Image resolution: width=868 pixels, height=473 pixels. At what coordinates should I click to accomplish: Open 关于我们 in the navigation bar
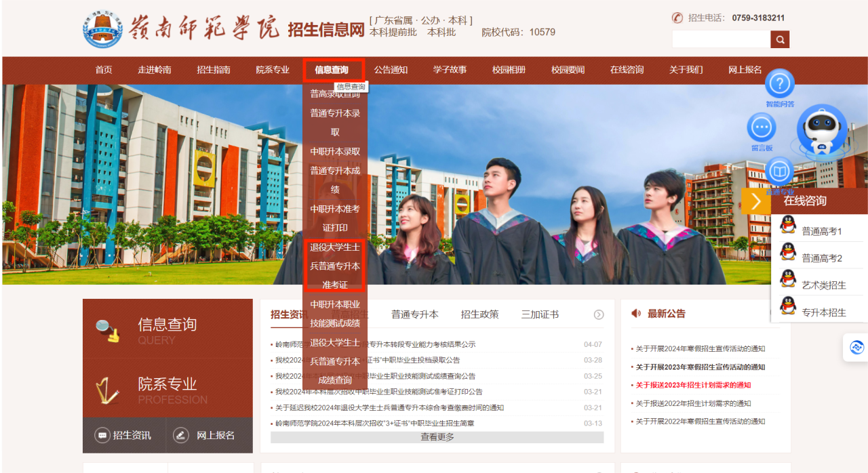pos(686,70)
